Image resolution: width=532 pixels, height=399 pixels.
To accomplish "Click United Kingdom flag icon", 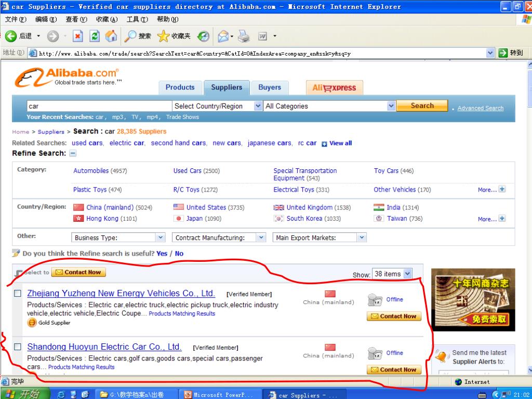I will 278,207.
